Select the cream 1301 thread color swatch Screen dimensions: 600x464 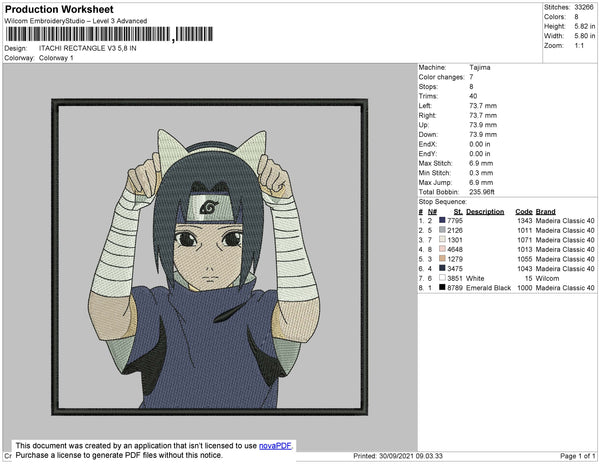[x=442, y=239]
